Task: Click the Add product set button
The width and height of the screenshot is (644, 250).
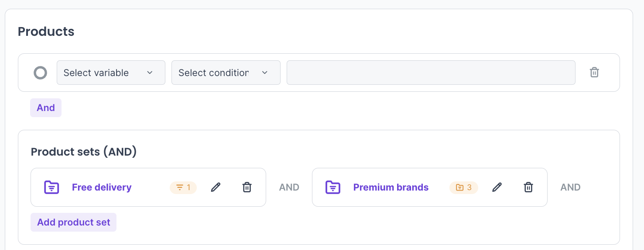Action: [x=73, y=222]
